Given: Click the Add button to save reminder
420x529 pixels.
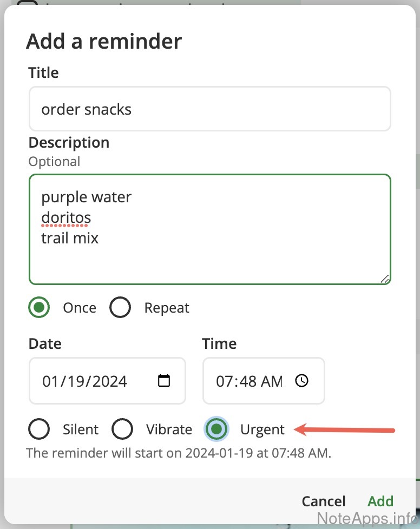Looking at the screenshot, I should click(x=380, y=501).
